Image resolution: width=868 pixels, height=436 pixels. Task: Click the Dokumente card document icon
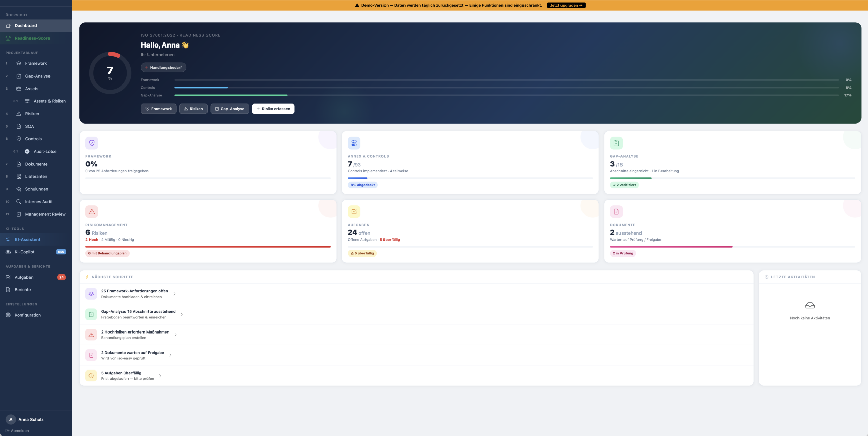point(616,211)
